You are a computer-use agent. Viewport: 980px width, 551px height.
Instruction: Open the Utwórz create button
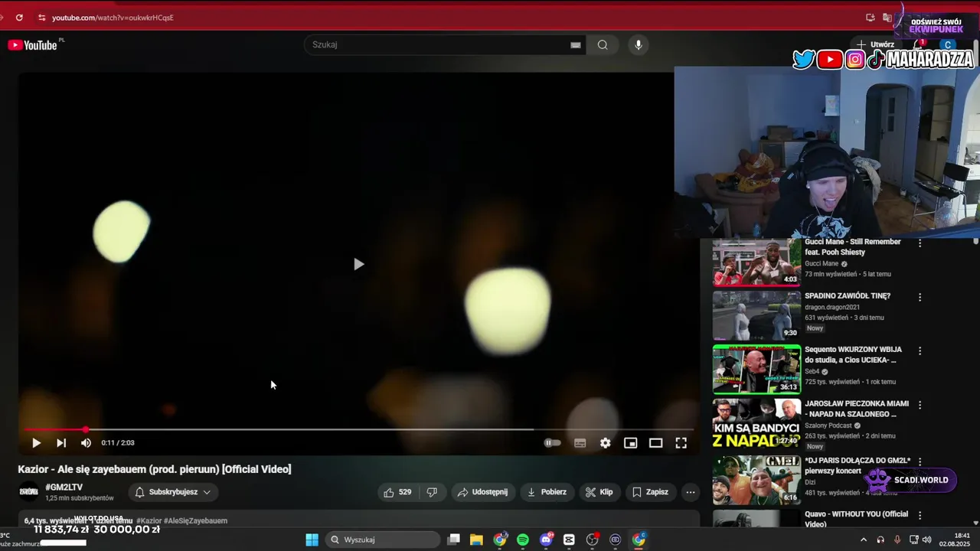click(x=875, y=44)
